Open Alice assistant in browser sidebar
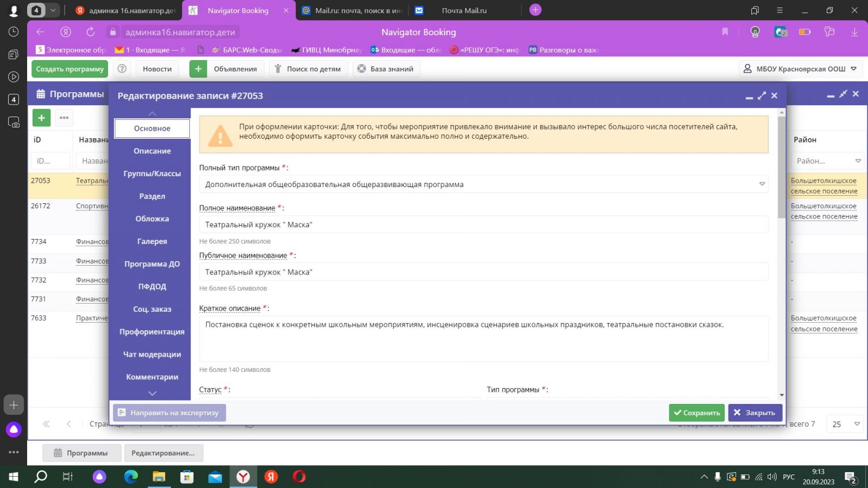The width and height of the screenshot is (868, 488). [x=14, y=430]
